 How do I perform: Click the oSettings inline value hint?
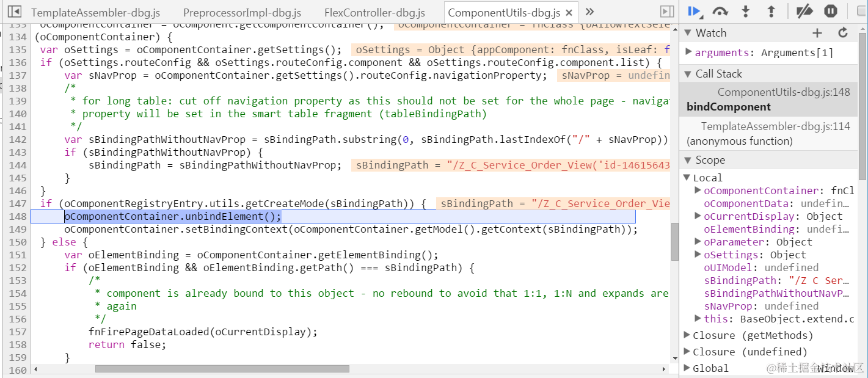(x=510, y=49)
